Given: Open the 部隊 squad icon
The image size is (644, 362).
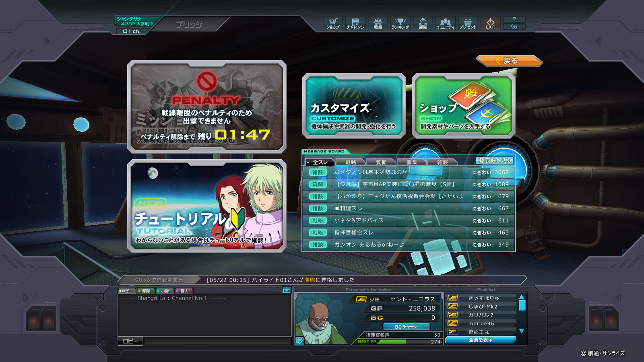Looking at the screenshot, I should coord(423,23).
